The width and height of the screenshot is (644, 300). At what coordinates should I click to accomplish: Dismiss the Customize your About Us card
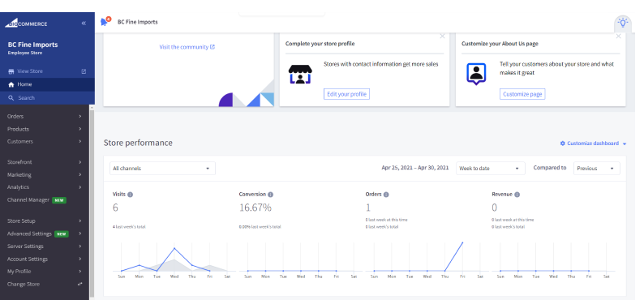click(x=619, y=36)
